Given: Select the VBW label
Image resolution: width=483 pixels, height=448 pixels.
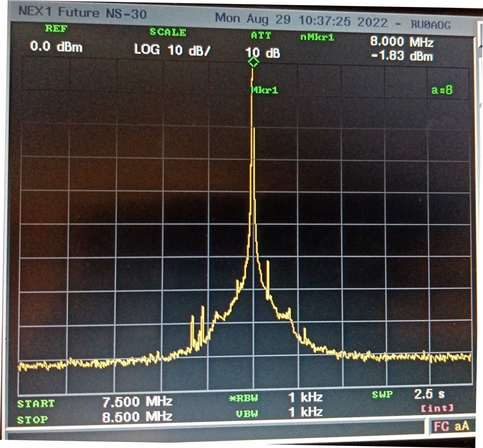Looking at the screenshot, I should tap(247, 414).
